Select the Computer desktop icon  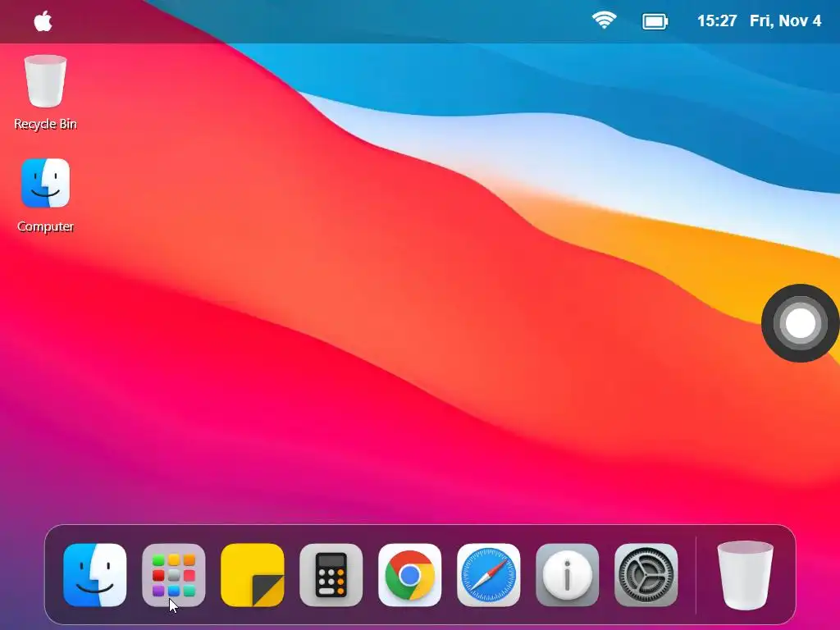46,183
